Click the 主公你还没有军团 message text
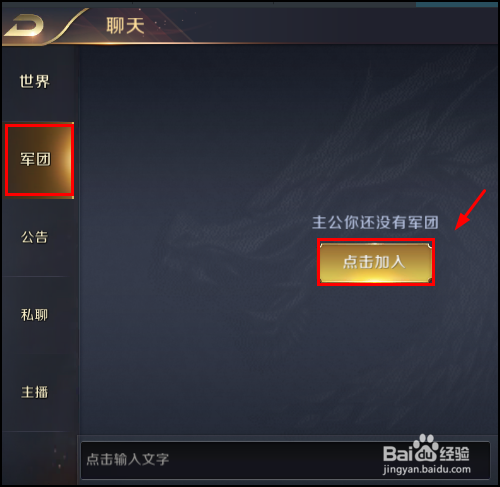This screenshot has height=487, width=500. point(375,222)
